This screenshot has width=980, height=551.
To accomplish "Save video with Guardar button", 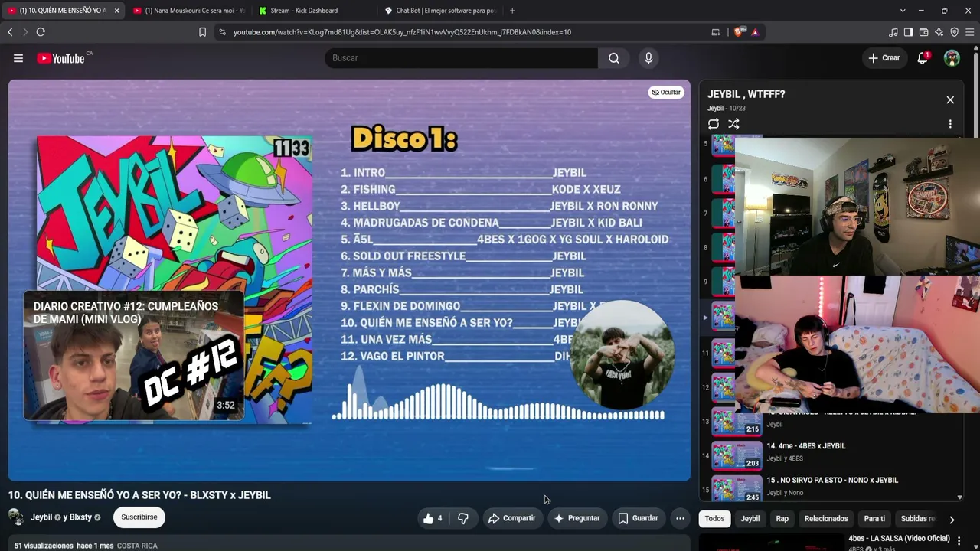I will click(639, 518).
